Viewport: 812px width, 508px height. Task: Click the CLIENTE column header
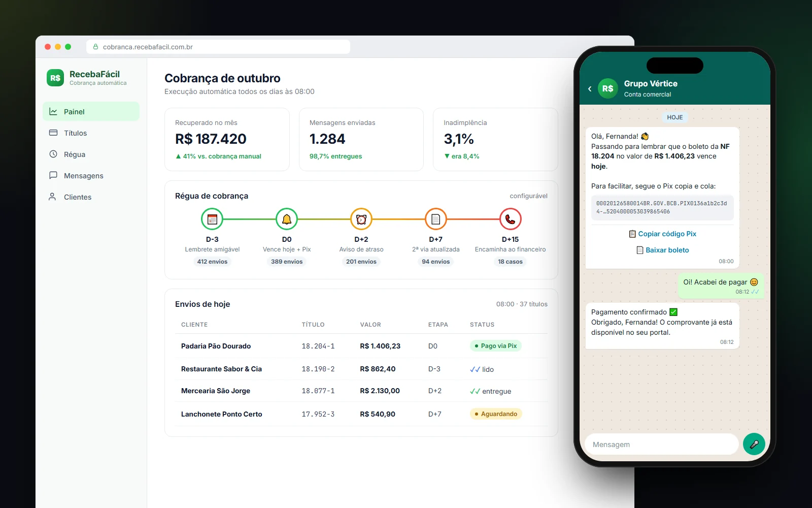point(194,325)
